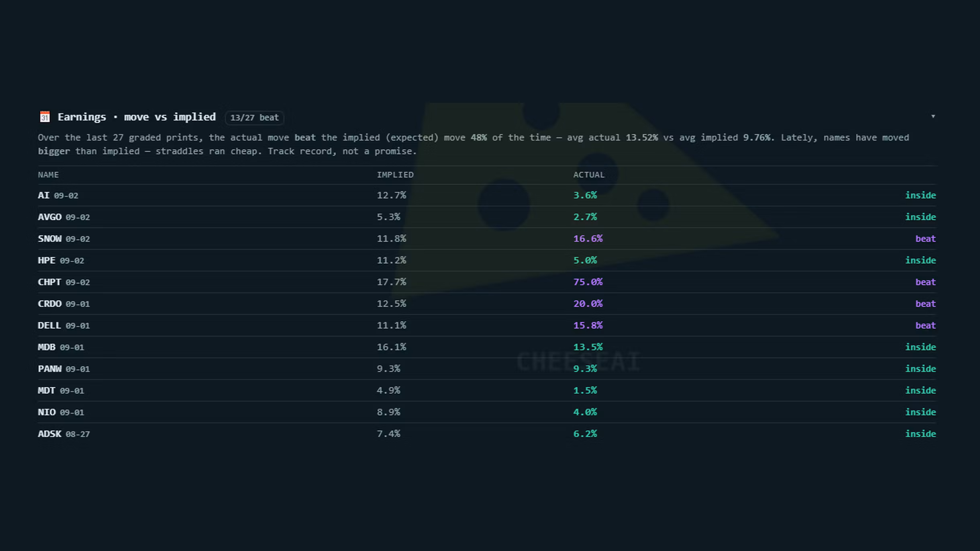Click DELL actual move value 15.8%
Viewport: 980px width, 551px height.
click(x=588, y=326)
